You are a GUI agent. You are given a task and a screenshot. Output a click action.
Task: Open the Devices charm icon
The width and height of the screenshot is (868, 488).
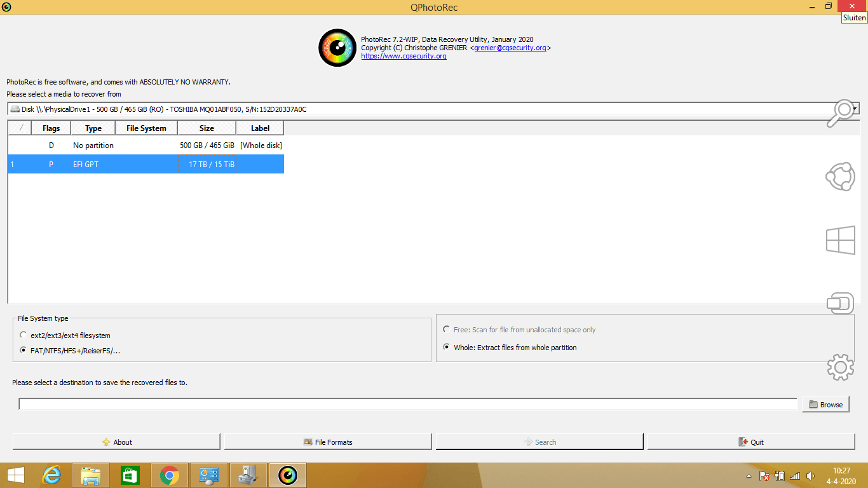(x=840, y=303)
